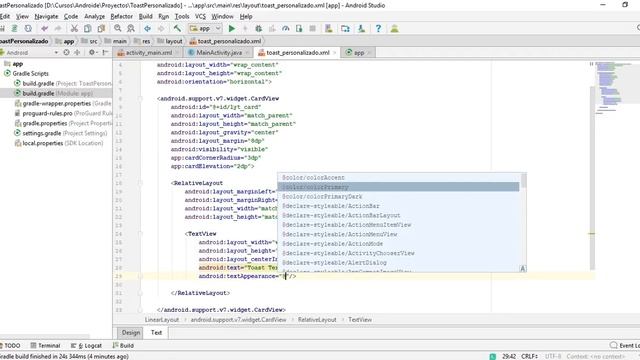Sync project with Gradle files icon
The height and width of the screenshot is (360, 640).
[345, 29]
